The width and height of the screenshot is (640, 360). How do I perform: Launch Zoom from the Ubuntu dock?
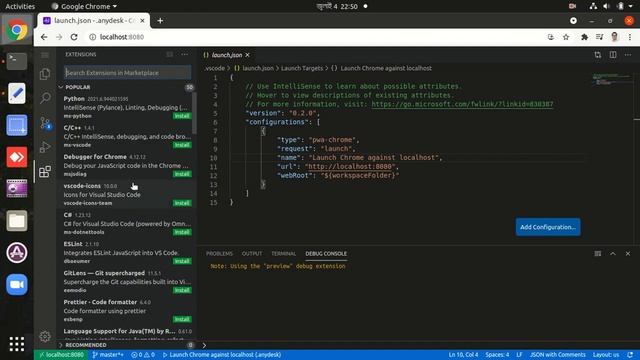pos(17,284)
